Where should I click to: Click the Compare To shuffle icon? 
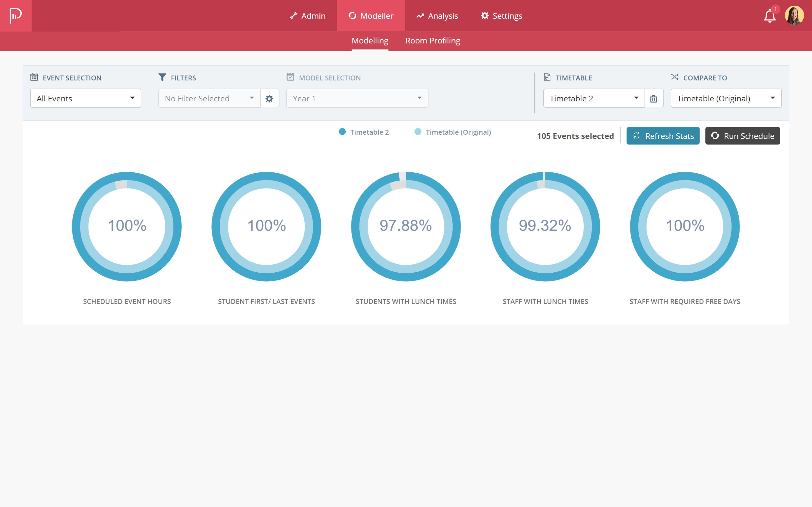click(674, 77)
